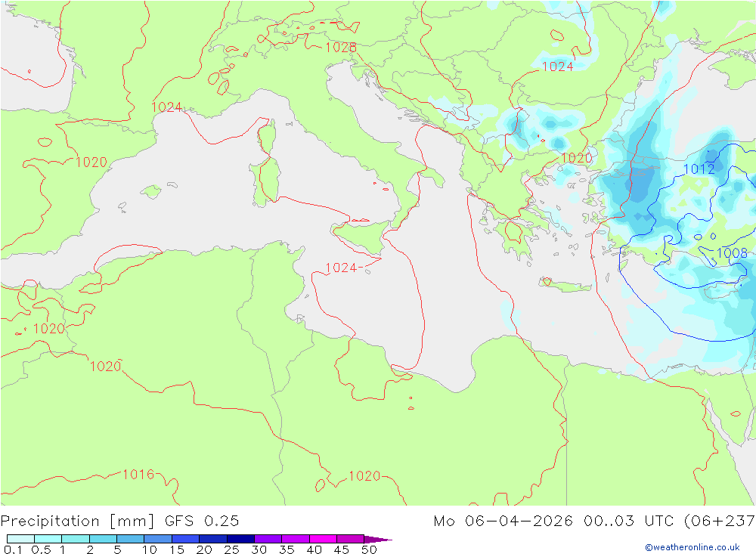
Task: Select the 0.5–1 mm legend swatch
Action: coord(48,539)
